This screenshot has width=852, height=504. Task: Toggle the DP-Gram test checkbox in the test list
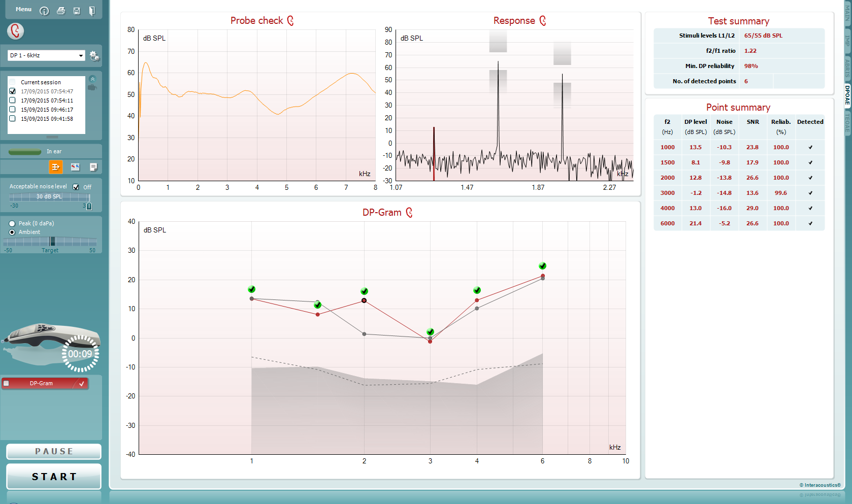6,383
